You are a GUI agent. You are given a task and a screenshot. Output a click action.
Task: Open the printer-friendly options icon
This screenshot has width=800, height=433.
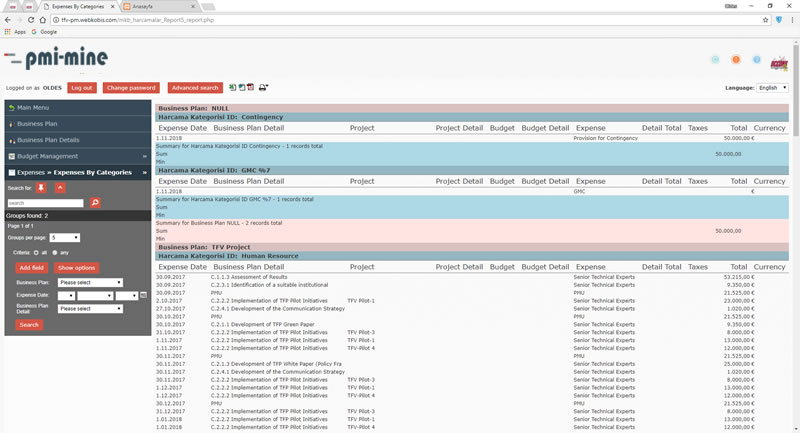(263, 88)
